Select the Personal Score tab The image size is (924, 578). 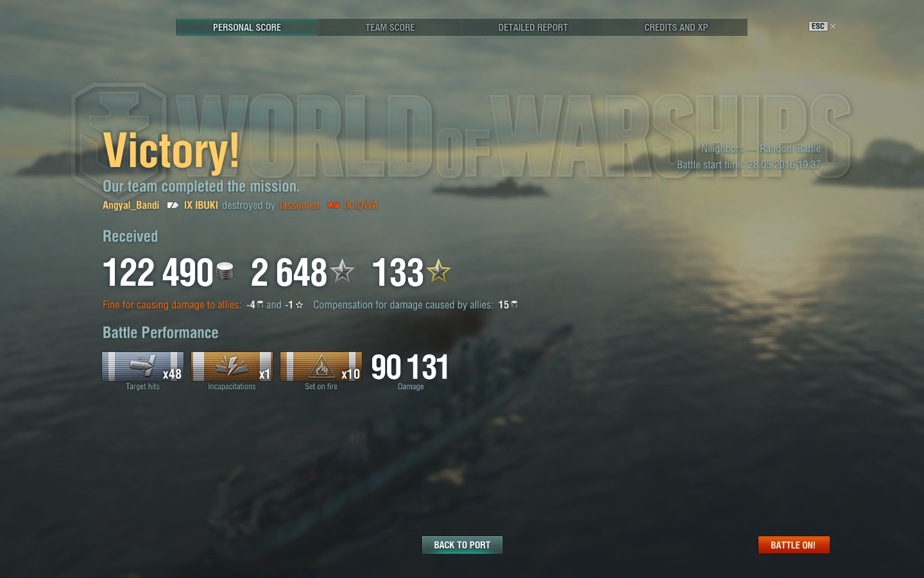[x=247, y=28]
